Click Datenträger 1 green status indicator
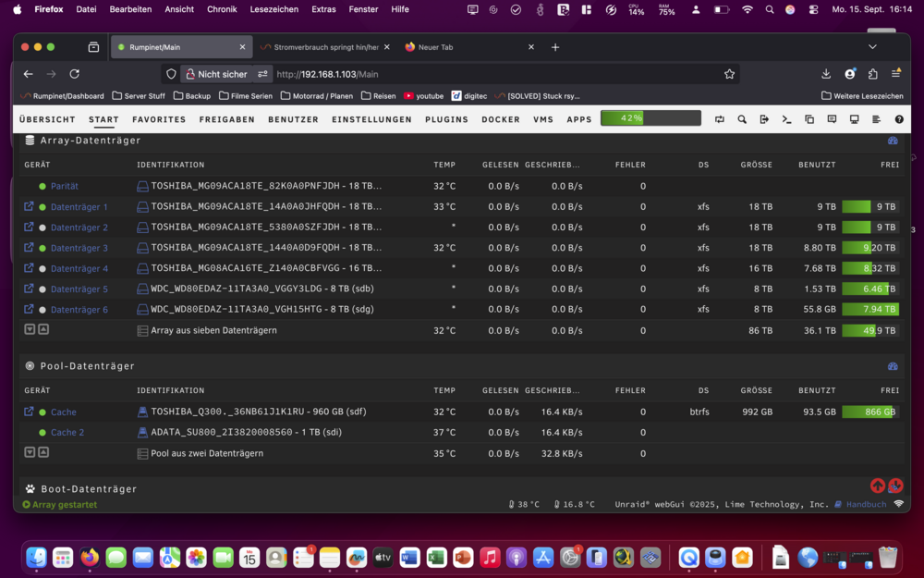Viewport: 924px width, 578px height. click(x=43, y=207)
